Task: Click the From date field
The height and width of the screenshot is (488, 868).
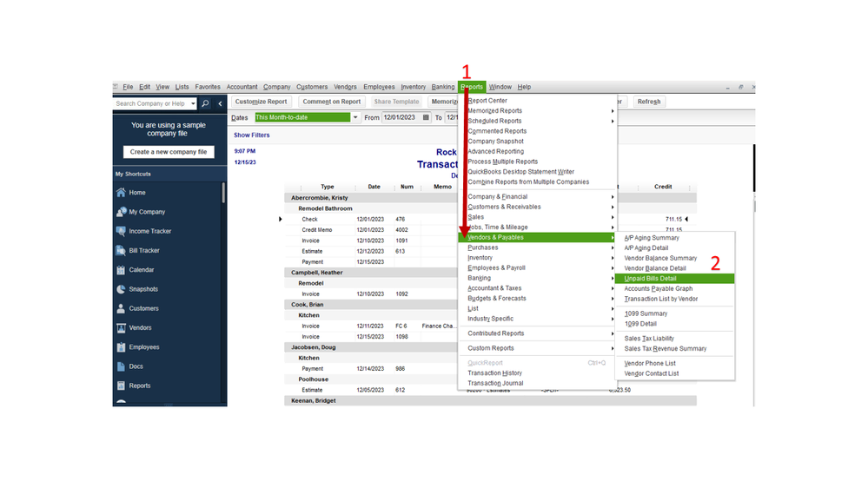Action: click(x=401, y=117)
